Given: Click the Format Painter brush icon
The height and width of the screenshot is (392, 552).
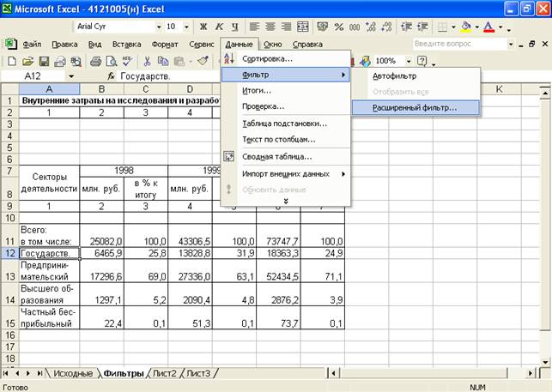Looking at the screenshot, I should click(x=203, y=61).
